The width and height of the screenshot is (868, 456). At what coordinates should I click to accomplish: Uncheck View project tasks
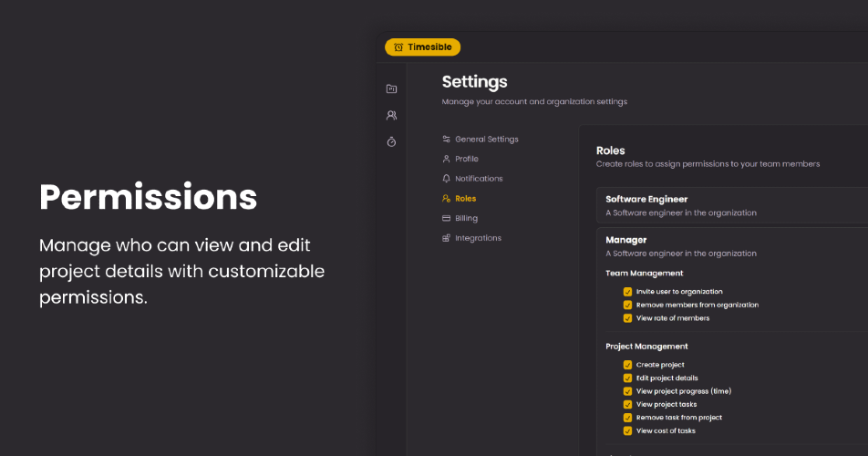627,405
